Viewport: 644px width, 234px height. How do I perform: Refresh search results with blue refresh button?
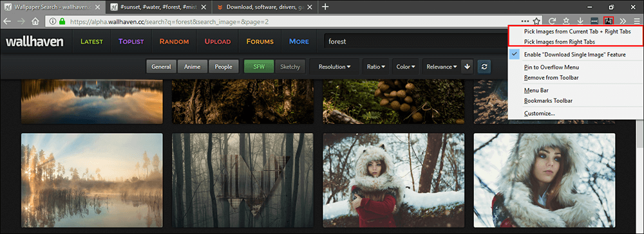tap(484, 67)
